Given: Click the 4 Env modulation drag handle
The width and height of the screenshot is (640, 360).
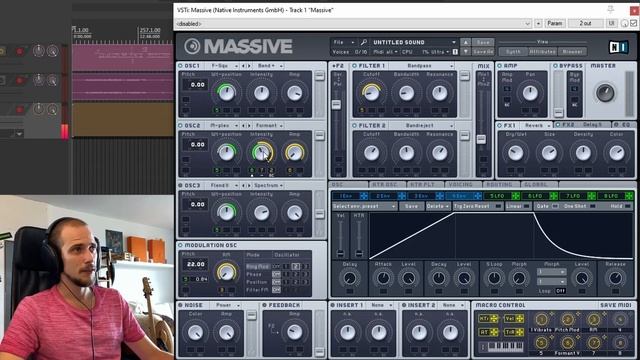Looking at the screenshot, I should 478,196.
